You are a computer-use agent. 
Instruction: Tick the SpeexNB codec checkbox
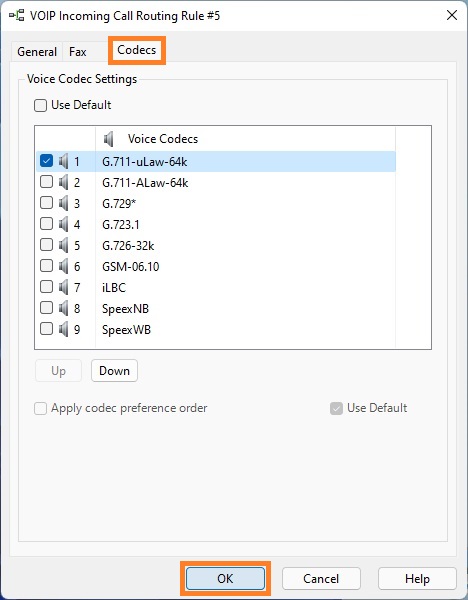pyautogui.click(x=46, y=308)
